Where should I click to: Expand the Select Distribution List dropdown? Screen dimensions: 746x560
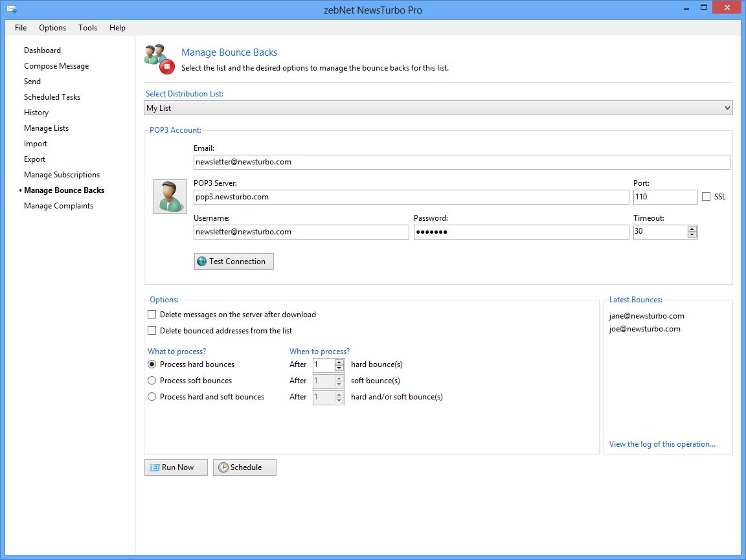coord(727,108)
